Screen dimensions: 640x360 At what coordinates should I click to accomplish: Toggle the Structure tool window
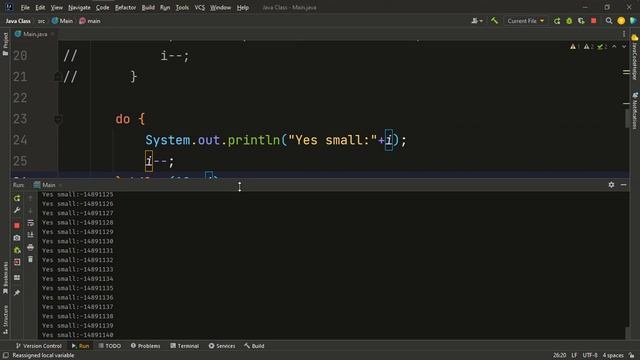tap(5, 320)
